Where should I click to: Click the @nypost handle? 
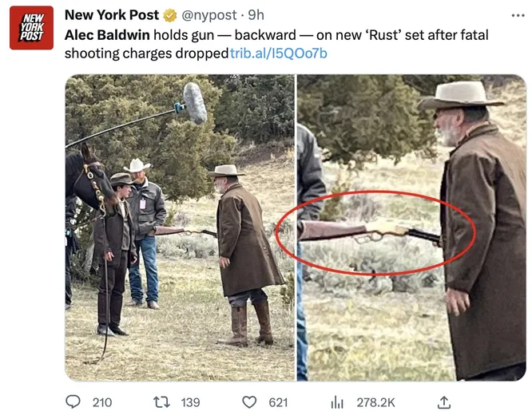(209, 15)
